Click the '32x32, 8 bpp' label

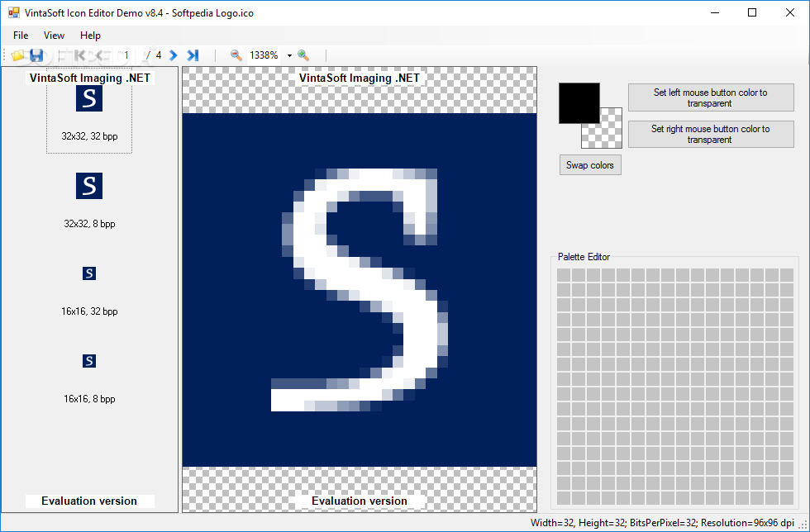click(x=89, y=224)
